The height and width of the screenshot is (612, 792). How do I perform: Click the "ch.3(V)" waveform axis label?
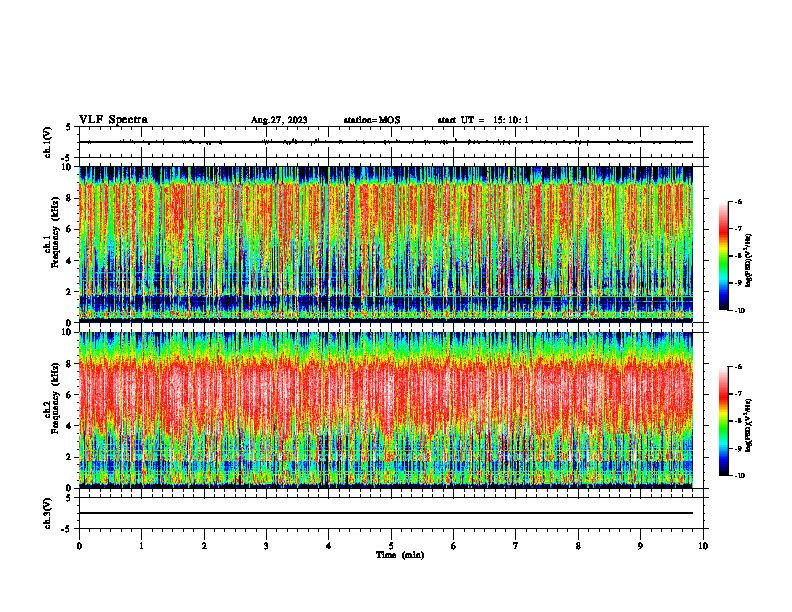(48, 513)
